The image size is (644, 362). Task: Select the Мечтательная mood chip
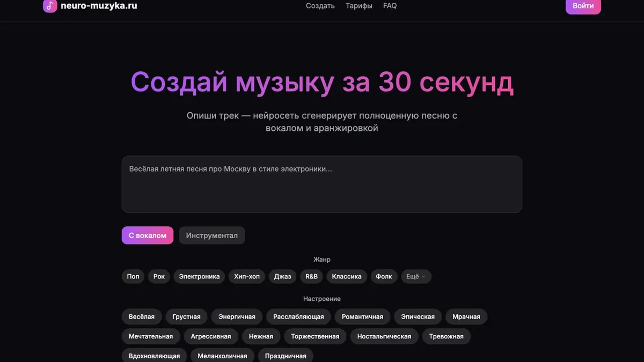(x=151, y=337)
